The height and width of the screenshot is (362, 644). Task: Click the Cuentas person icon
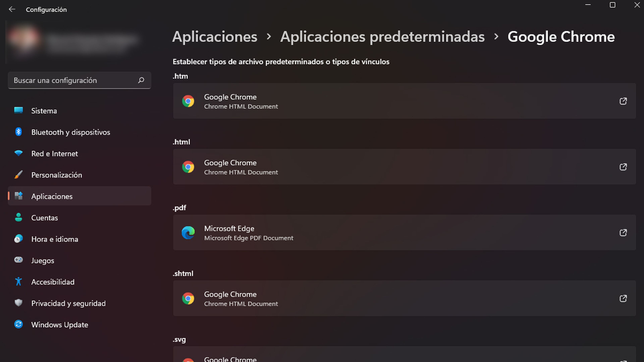(18, 217)
